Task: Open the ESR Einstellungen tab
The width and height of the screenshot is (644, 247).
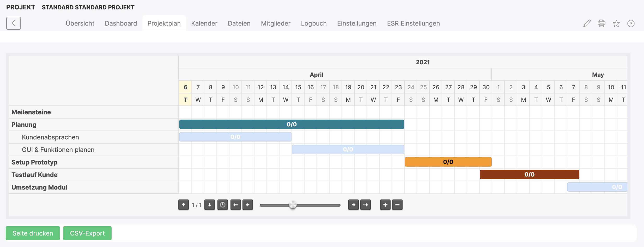Action: [413, 23]
